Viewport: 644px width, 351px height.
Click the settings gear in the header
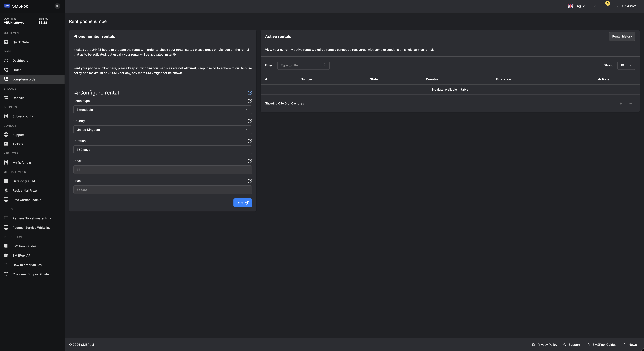[595, 6]
